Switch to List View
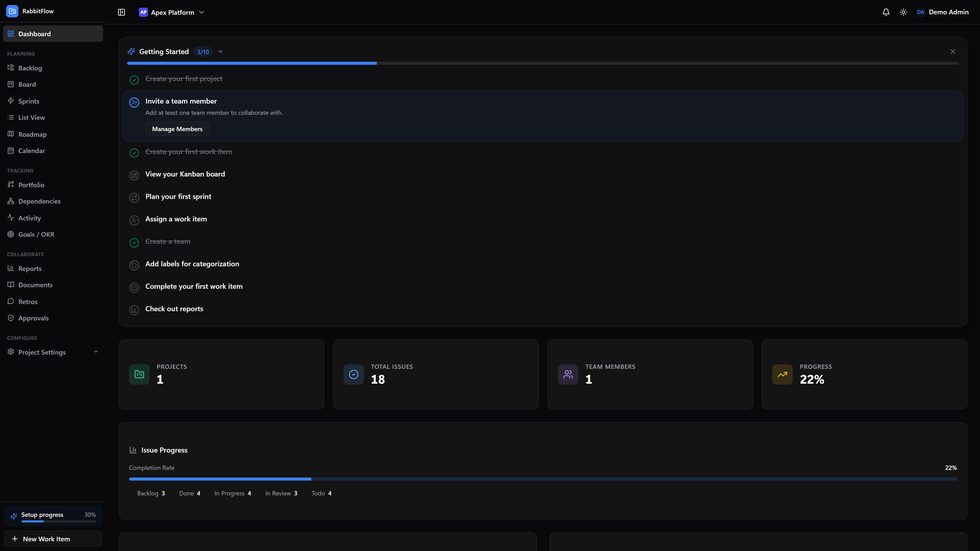Screen dimensions: 980x551 click(53, 118)
